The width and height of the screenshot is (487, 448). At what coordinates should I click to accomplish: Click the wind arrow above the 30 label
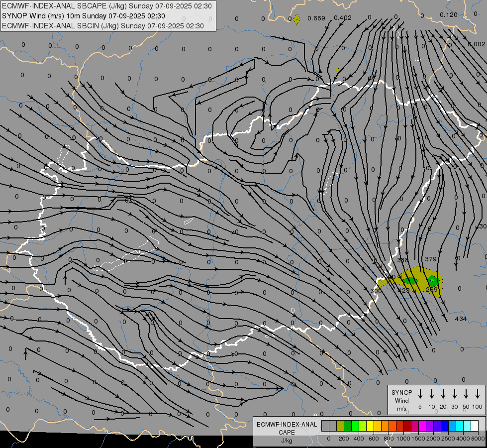454,393
